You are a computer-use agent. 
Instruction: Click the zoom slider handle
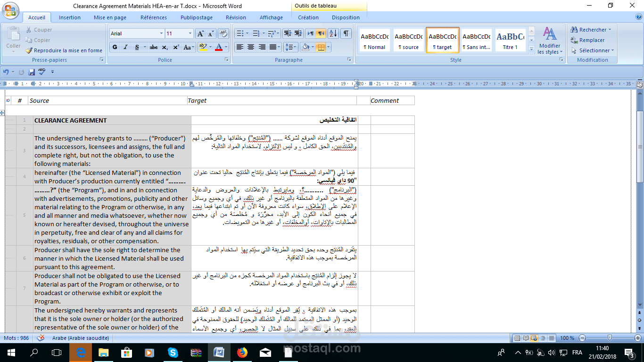[610, 338]
